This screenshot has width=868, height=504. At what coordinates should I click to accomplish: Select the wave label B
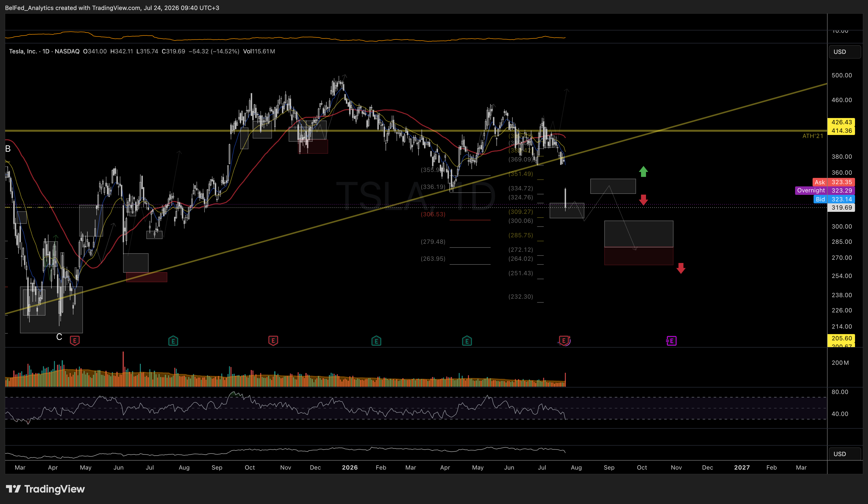[x=8, y=149]
